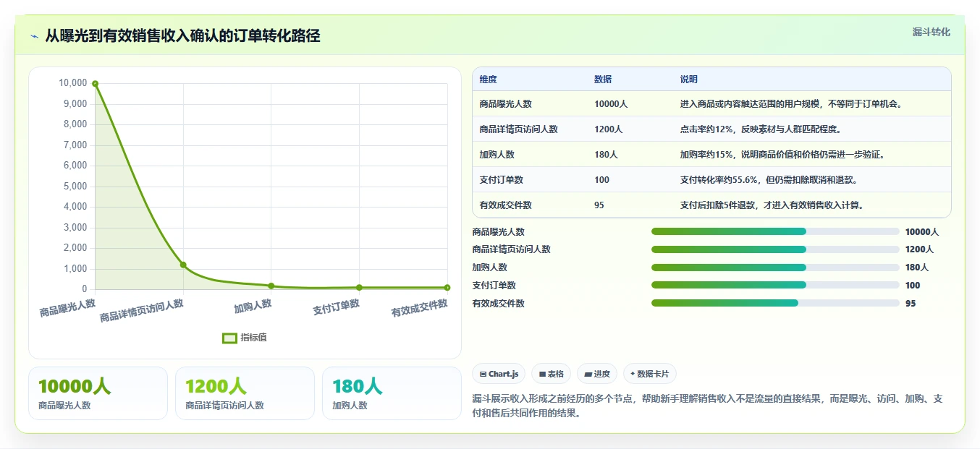Click the 表格 chip
Screen dimensions: 980x449
pyautogui.click(x=551, y=374)
